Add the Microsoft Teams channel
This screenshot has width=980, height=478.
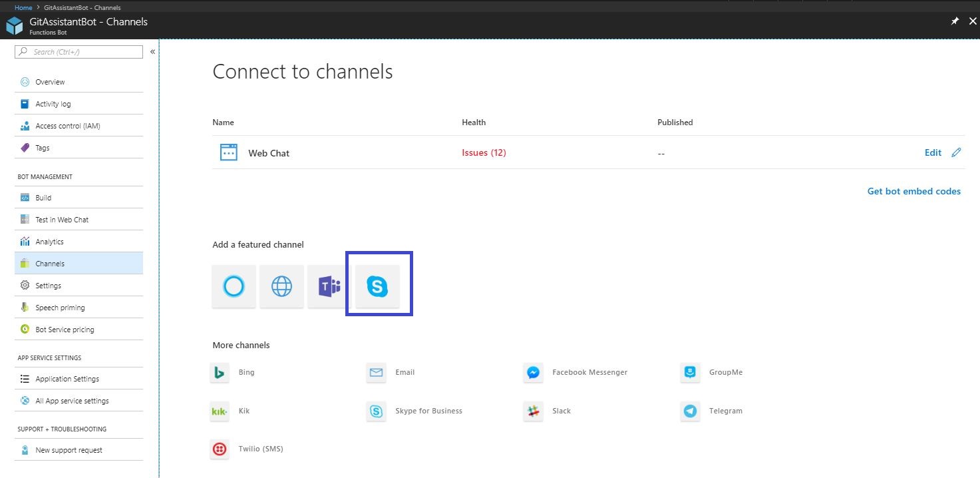(329, 286)
